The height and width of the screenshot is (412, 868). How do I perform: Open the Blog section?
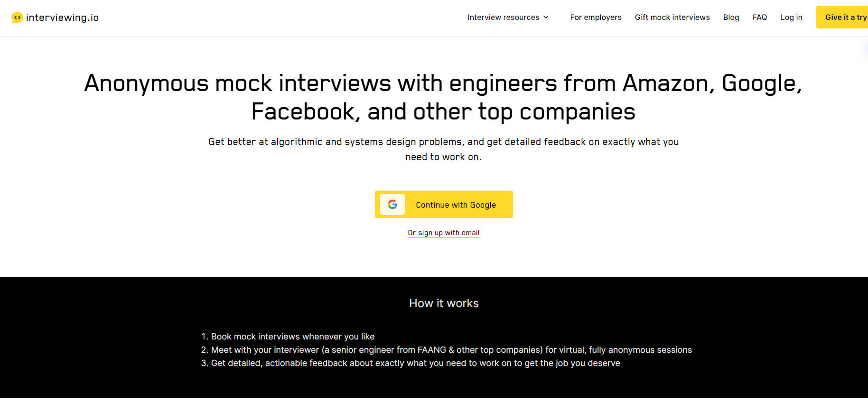(731, 17)
